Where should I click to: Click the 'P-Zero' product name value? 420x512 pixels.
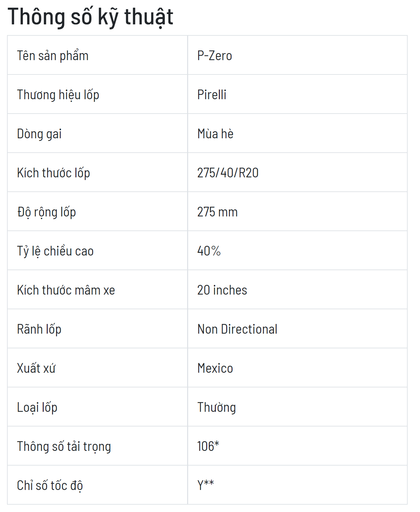215,55
